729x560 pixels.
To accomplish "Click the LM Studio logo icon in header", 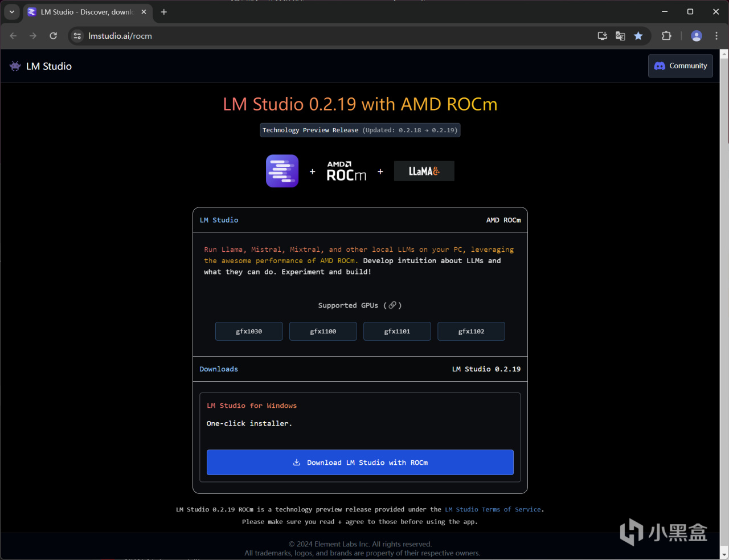I will [x=15, y=66].
